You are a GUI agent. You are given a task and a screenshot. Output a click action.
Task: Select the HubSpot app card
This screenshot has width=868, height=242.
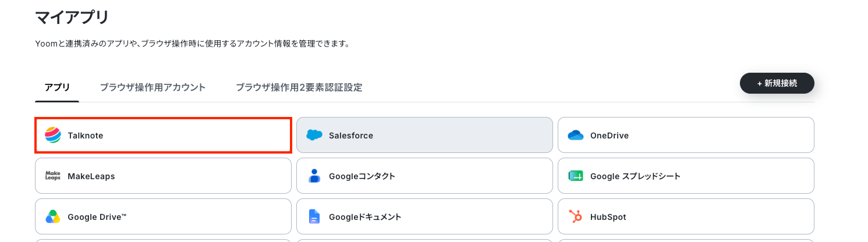tap(686, 216)
